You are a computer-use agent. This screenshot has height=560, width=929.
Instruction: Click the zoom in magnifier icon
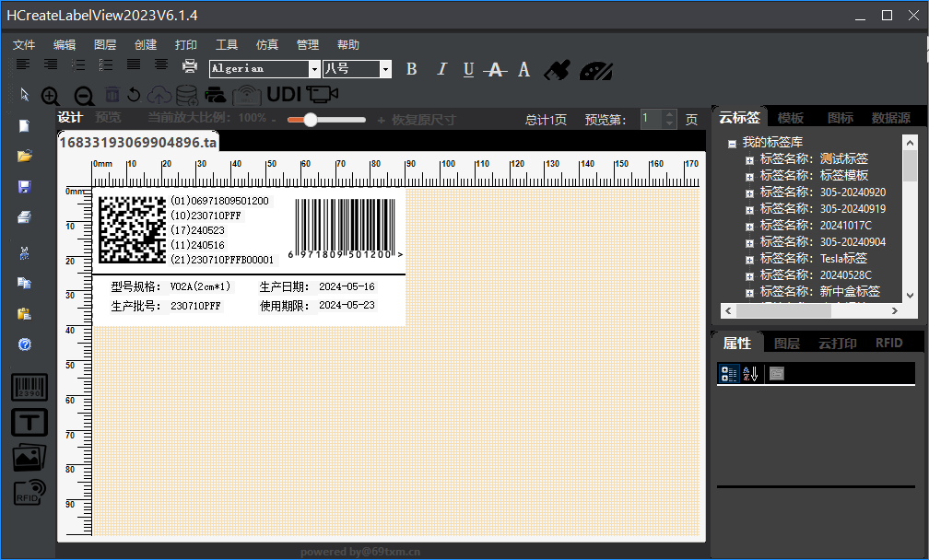pos(51,95)
